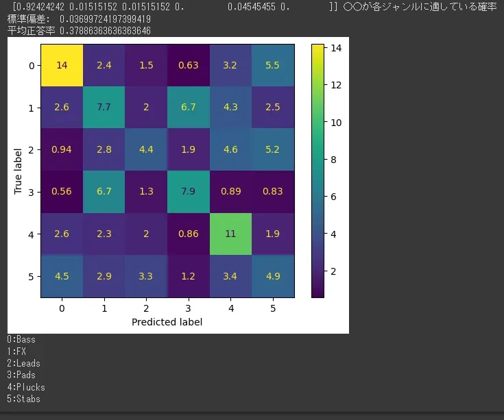Click the bottom-right cell showing 4.9
The height and width of the screenshot is (420, 504).
(x=273, y=276)
